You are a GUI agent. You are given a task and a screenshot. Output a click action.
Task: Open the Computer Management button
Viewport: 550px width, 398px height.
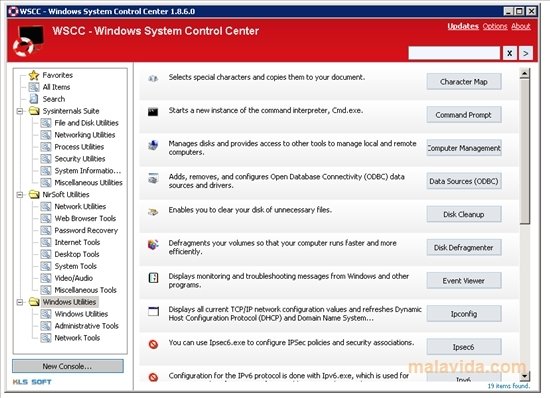point(464,148)
